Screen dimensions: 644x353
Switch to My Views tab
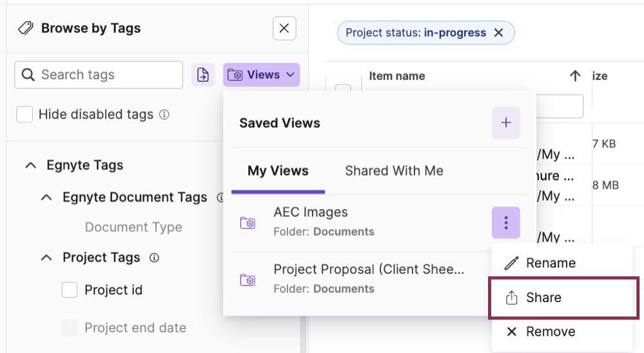click(278, 171)
